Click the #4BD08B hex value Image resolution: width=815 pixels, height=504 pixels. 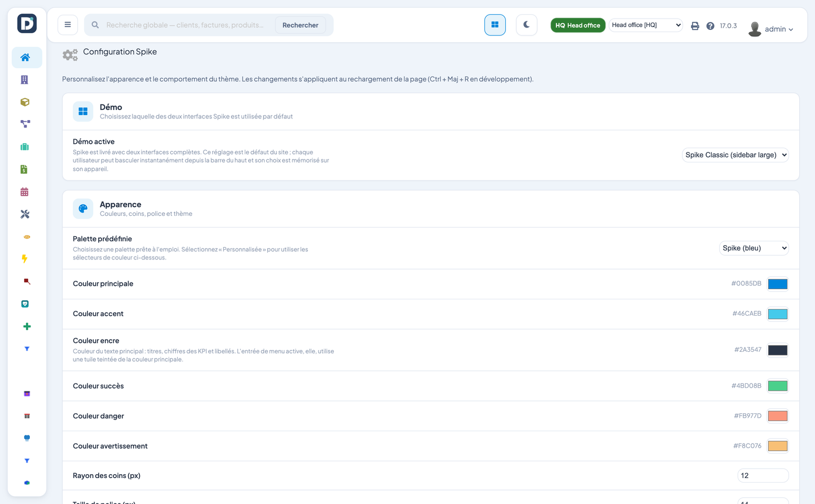pos(746,386)
